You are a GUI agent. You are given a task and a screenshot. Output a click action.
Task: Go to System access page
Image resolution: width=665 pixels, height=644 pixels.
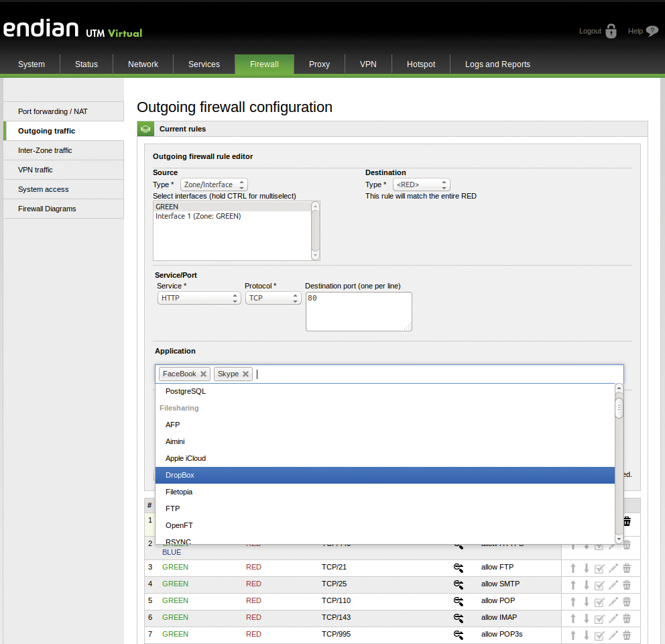[x=64, y=189]
